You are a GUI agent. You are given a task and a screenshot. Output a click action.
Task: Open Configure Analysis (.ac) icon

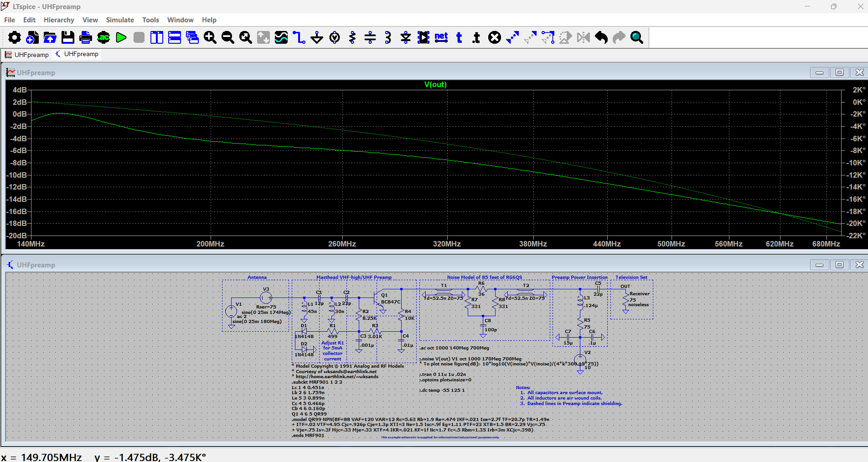tap(103, 37)
